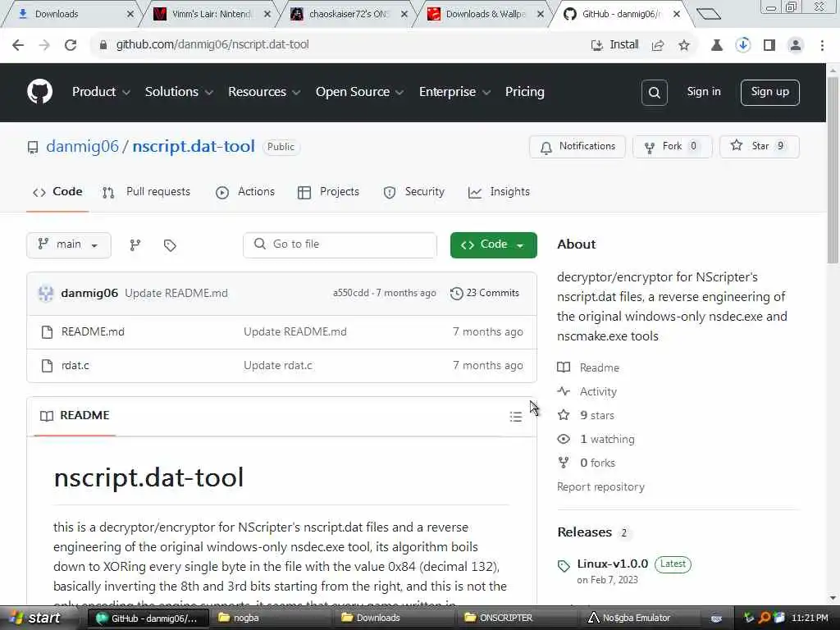Click the rdat.c file icon

[47, 366]
